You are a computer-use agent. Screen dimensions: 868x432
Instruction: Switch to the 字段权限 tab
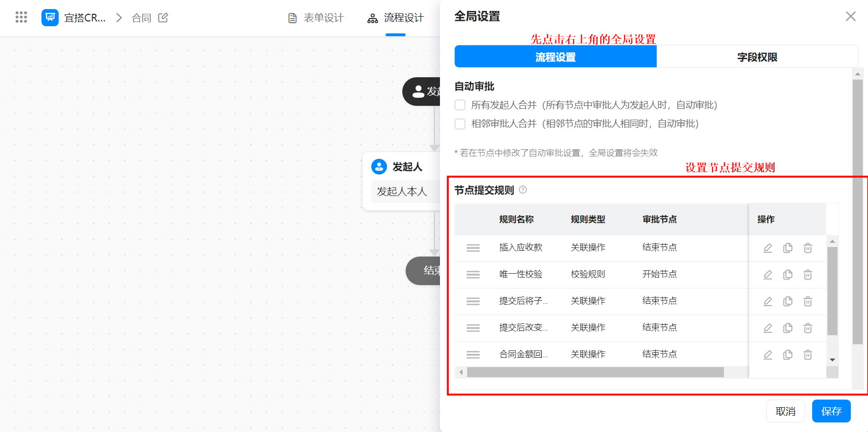click(757, 57)
